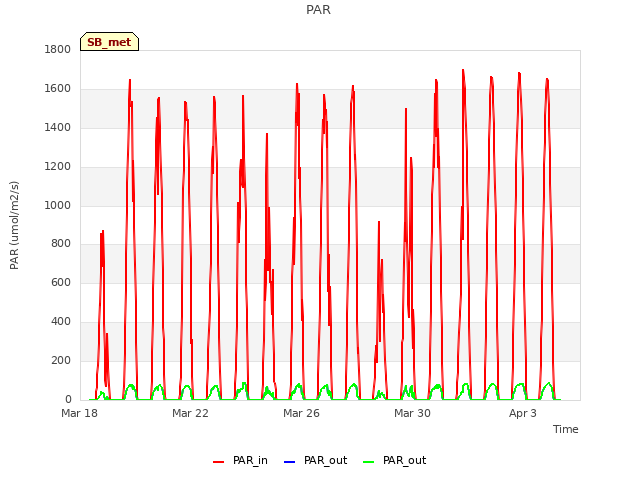Click the 800 y-axis tick label
640x480 pixels.
tap(61, 244)
